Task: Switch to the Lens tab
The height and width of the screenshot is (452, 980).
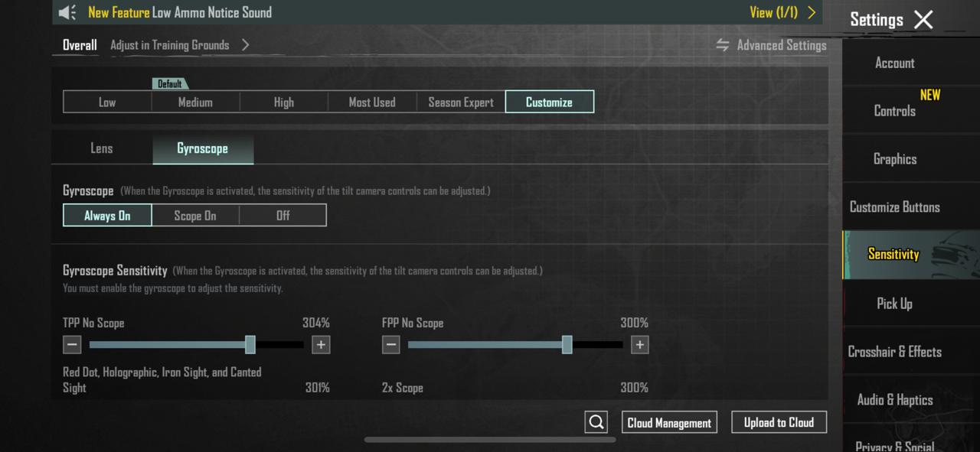Action: tap(100, 148)
